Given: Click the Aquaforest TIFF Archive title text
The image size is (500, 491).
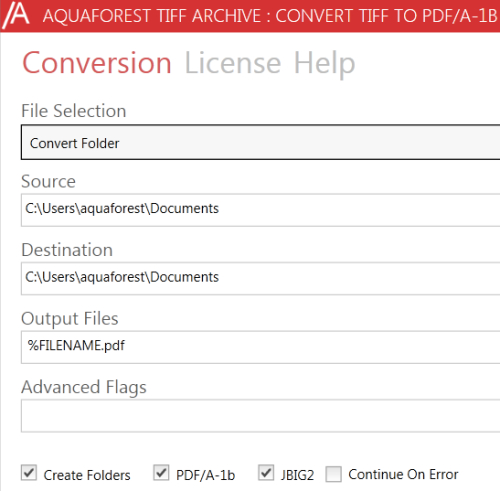Looking at the screenshot, I should point(270,16).
